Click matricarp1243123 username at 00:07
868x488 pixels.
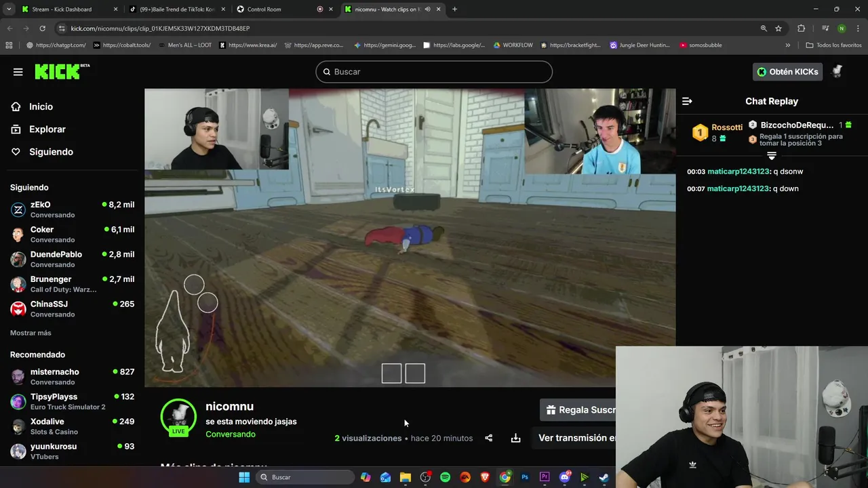738,188
